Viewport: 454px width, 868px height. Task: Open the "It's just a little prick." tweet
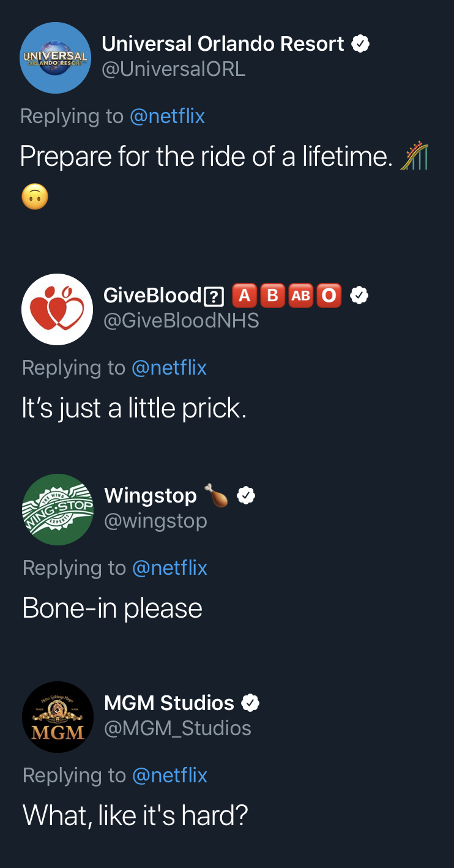[135, 408]
